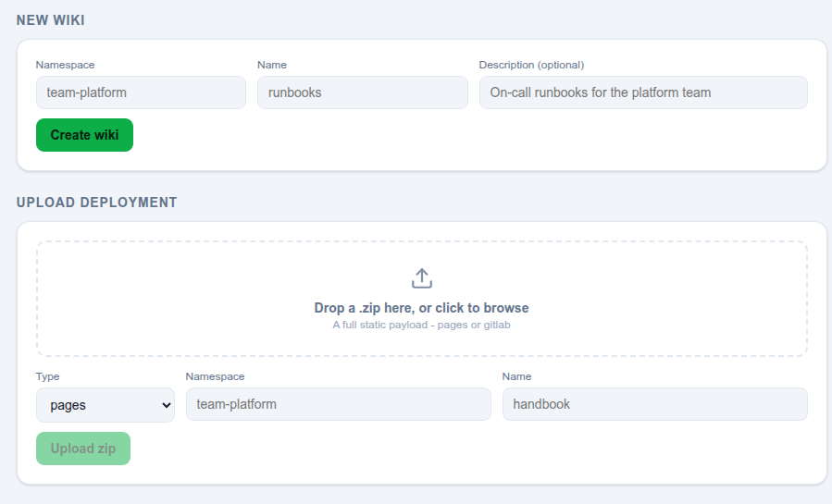Click the UPLOAD DEPLOYMENT heading
832x504 pixels.
[x=96, y=203]
